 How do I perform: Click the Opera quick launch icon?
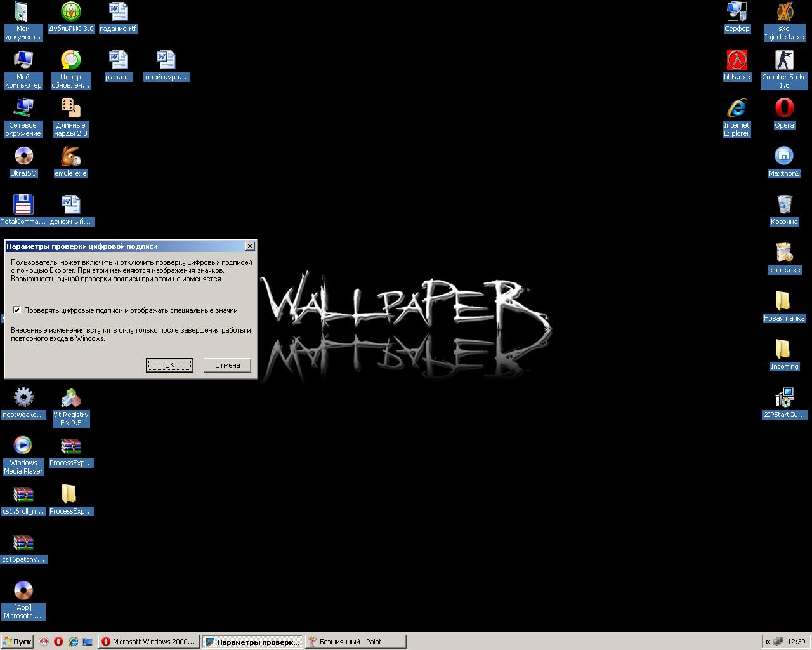[58, 642]
